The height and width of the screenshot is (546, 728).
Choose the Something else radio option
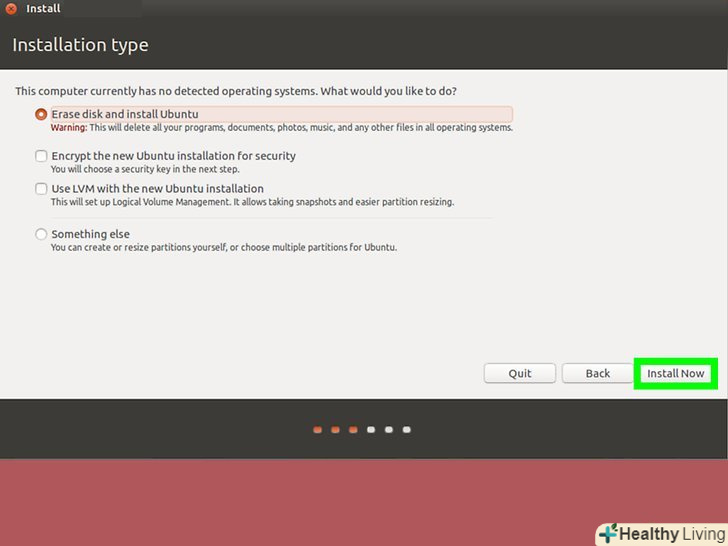(x=41, y=234)
